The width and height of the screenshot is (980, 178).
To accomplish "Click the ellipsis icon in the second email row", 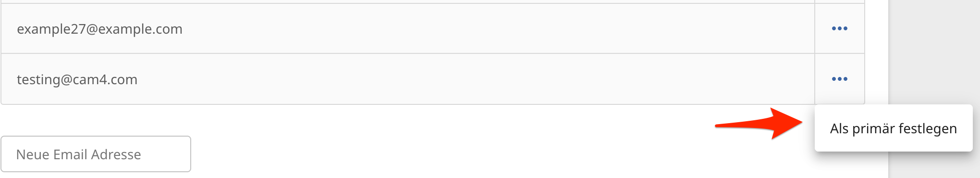I will 839,79.
